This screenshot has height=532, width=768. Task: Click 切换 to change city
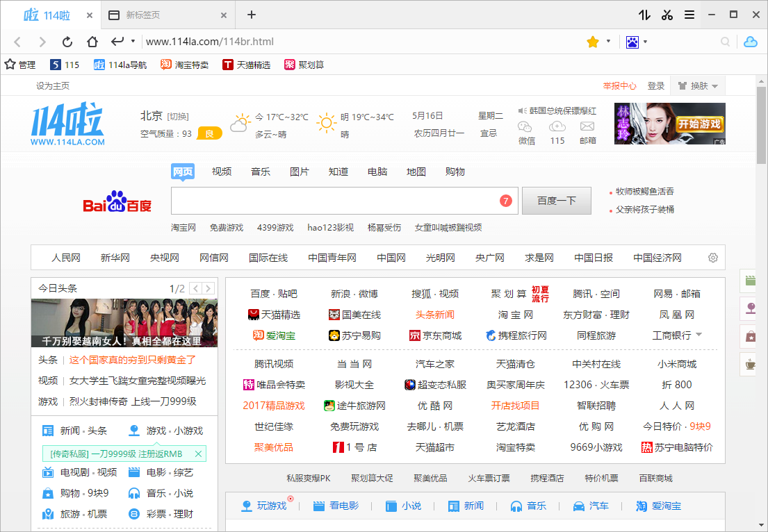pyautogui.click(x=178, y=117)
